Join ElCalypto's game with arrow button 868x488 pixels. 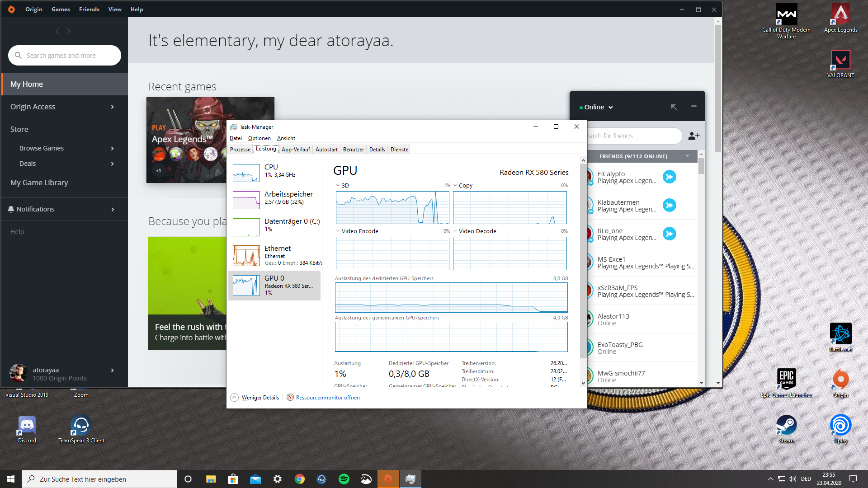click(670, 177)
